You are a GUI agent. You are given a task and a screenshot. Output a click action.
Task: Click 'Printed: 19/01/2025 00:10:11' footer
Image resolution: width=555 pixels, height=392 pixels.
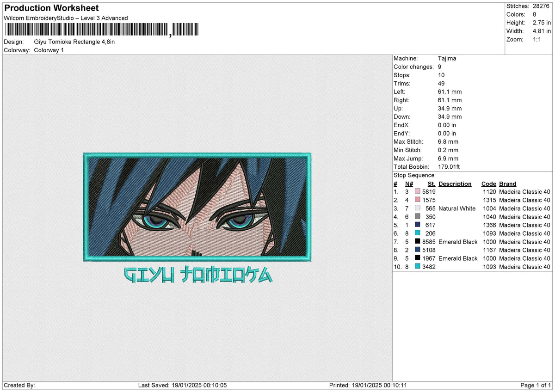(x=368, y=385)
